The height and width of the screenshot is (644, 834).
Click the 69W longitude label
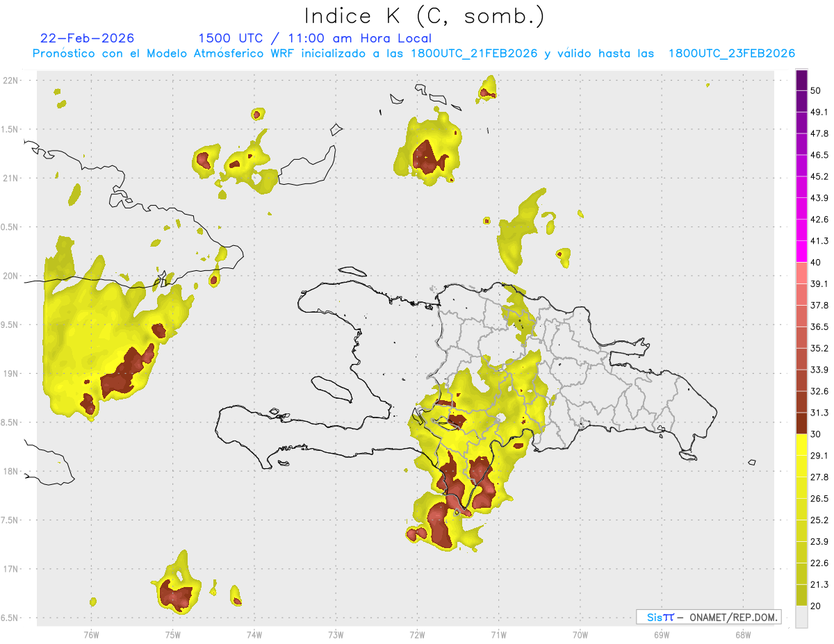(x=662, y=635)
